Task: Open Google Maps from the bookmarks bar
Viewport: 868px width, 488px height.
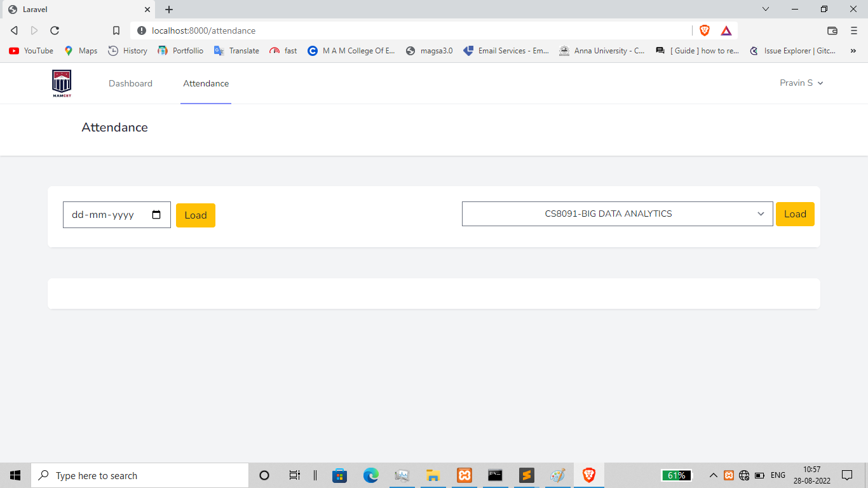Action: [x=80, y=51]
